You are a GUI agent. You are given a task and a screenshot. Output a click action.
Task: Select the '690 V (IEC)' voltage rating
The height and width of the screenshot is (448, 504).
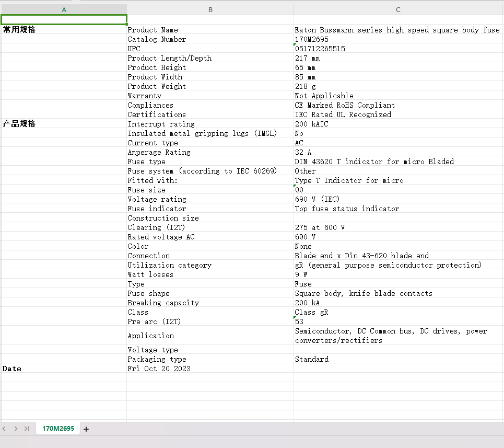[398, 199]
